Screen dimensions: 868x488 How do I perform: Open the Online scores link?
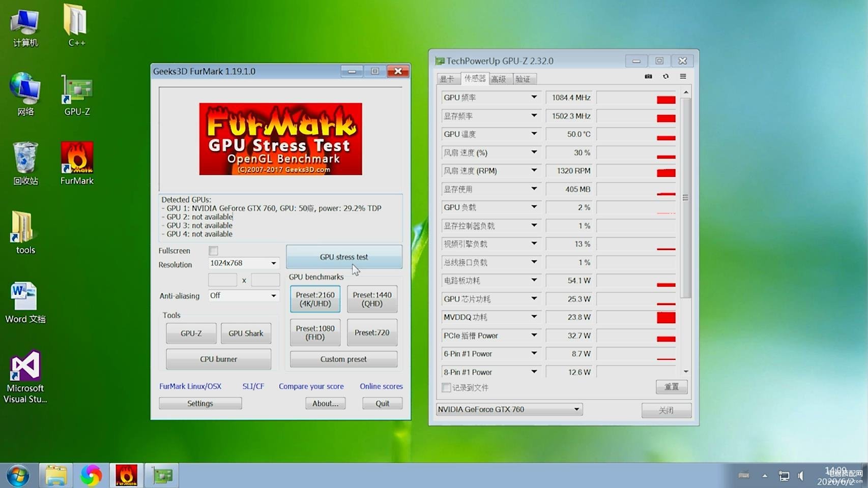381,386
